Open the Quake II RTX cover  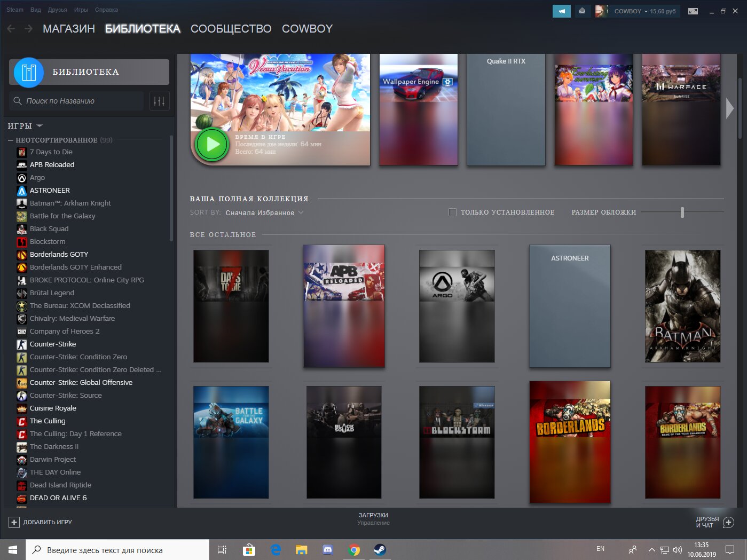tap(506, 109)
